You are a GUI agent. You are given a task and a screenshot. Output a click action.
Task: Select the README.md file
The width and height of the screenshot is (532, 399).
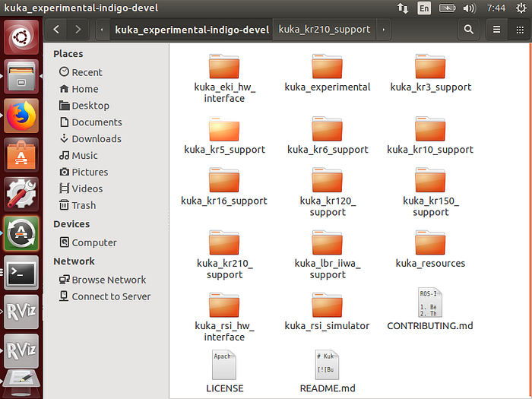(327, 372)
